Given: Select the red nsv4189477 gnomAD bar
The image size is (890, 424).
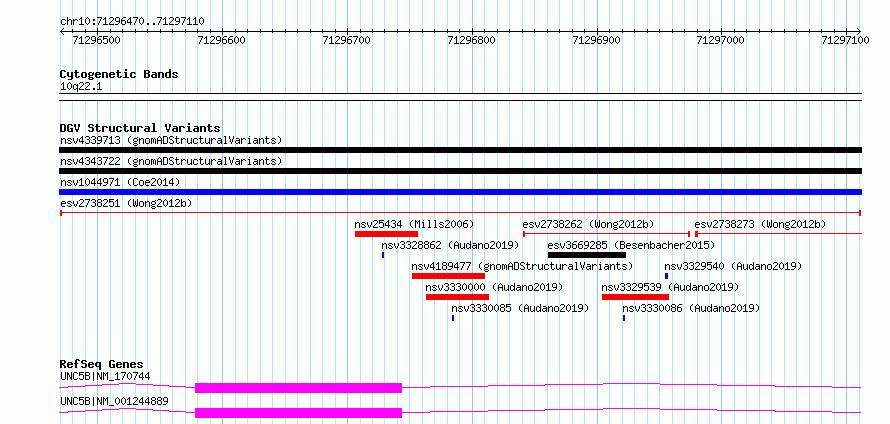Looking at the screenshot, I should (x=448, y=276).
